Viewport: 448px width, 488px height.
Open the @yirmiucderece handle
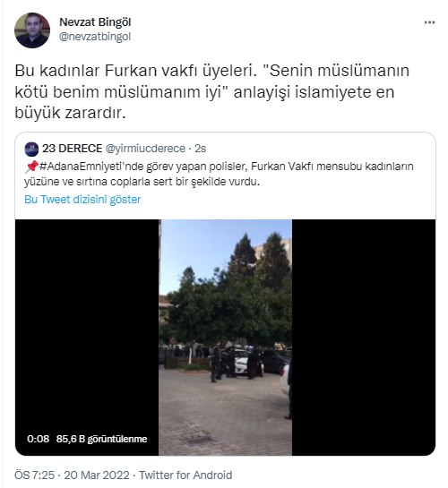pyautogui.click(x=145, y=149)
